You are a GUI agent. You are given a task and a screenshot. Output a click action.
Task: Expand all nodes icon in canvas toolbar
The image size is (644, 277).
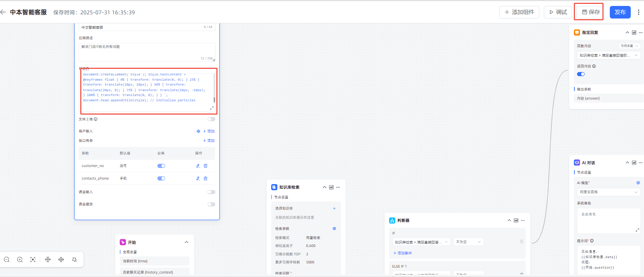61,260
